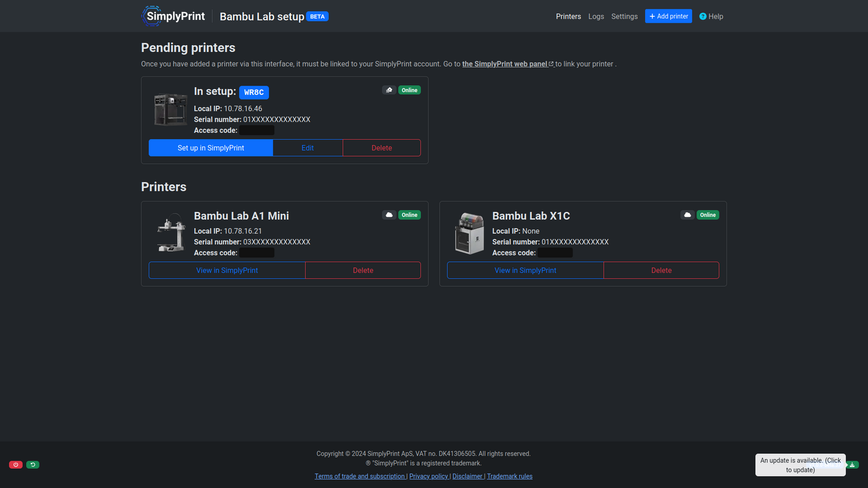Screen dimensions: 868x488
Task: Click the green restart icon
Action: (x=33, y=465)
